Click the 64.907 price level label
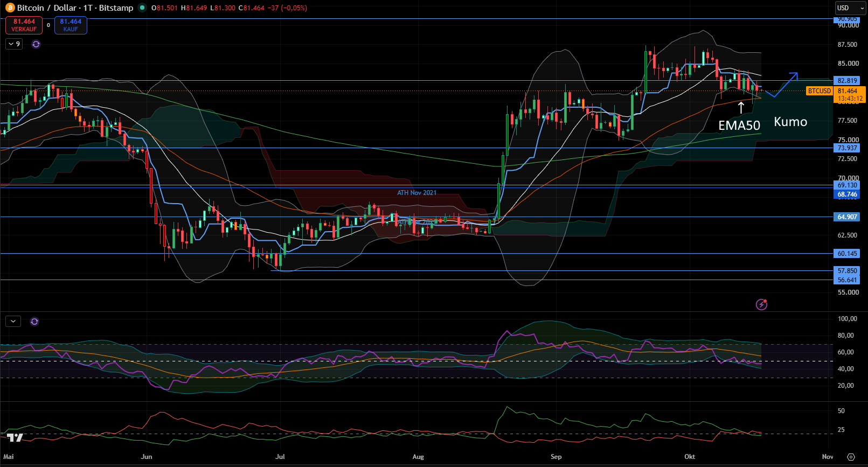Viewport: 868px width, 467px height. (x=848, y=217)
